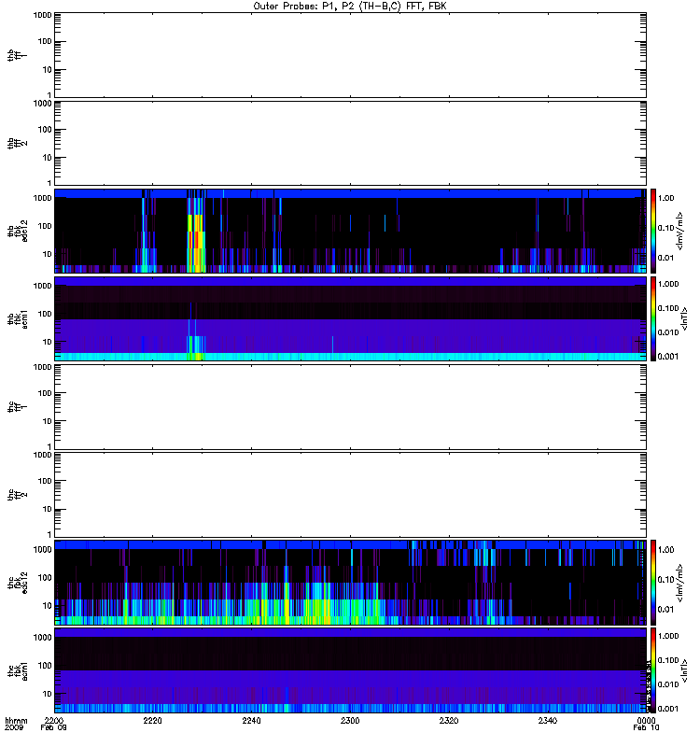The height and width of the screenshot is (747, 700).
Task: Click the 'Feb 10' date label
Action: tap(646, 727)
